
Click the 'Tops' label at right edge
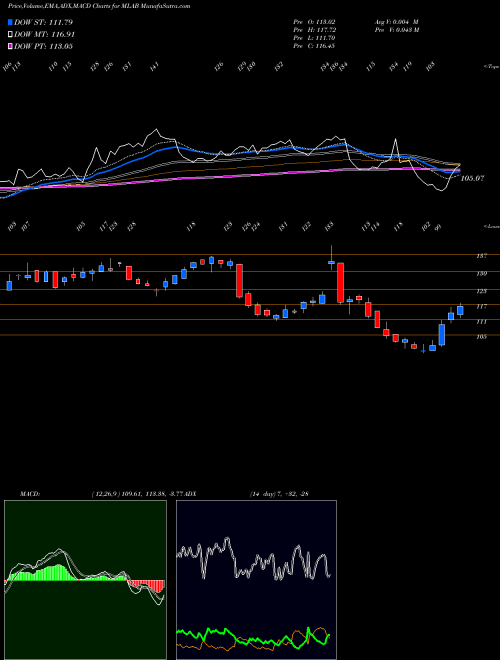(492, 67)
